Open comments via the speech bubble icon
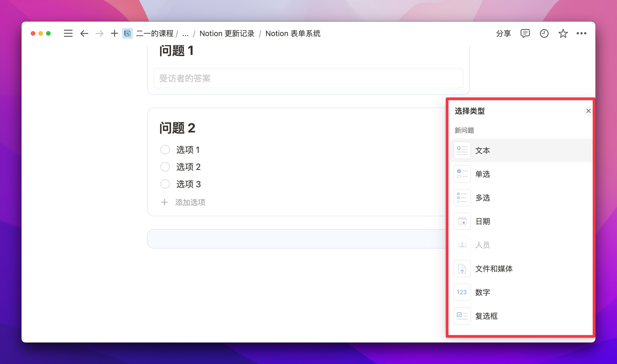Viewport: 617px width, 364px height. pos(525,33)
